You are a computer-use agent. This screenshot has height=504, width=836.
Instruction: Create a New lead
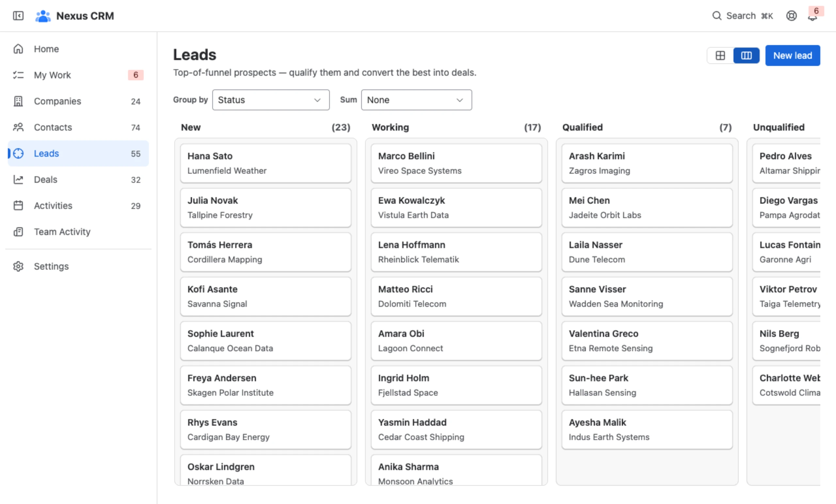click(793, 55)
